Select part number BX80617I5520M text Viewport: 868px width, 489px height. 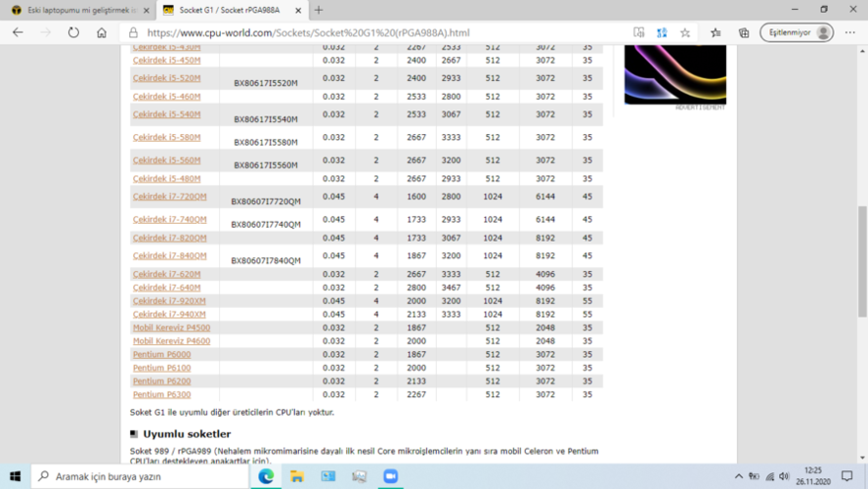(266, 83)
